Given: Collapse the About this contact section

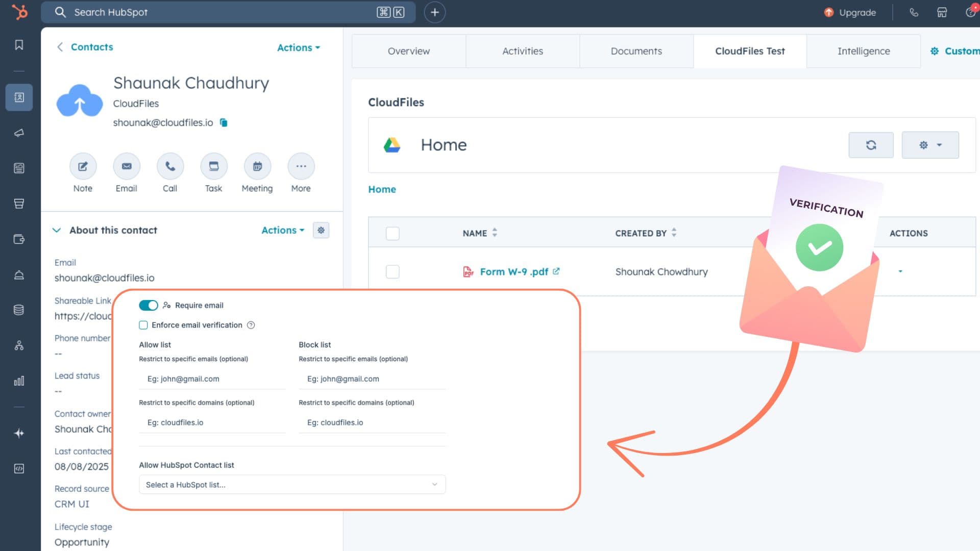Looking at the screenshot, I should click(57, 230).
